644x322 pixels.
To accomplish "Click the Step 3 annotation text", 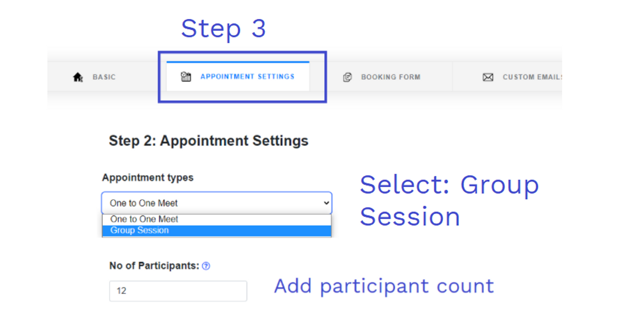I will point(223,29).
